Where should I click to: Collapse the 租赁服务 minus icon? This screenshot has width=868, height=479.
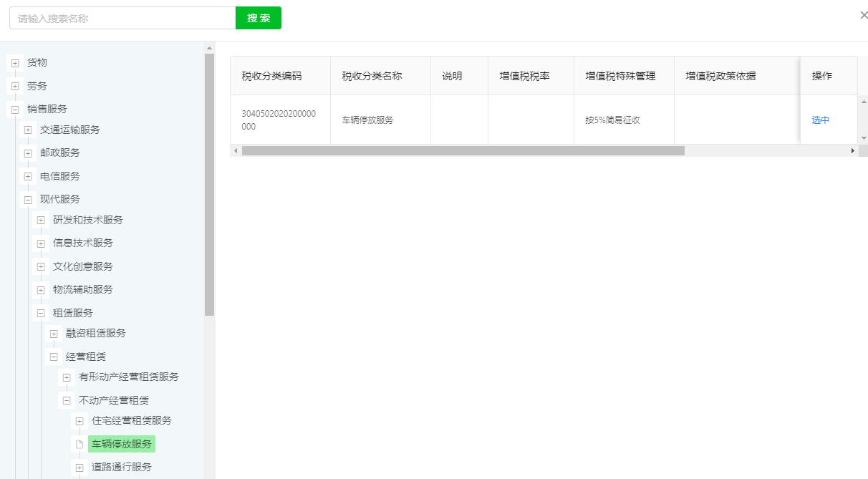tap(41, 314)
